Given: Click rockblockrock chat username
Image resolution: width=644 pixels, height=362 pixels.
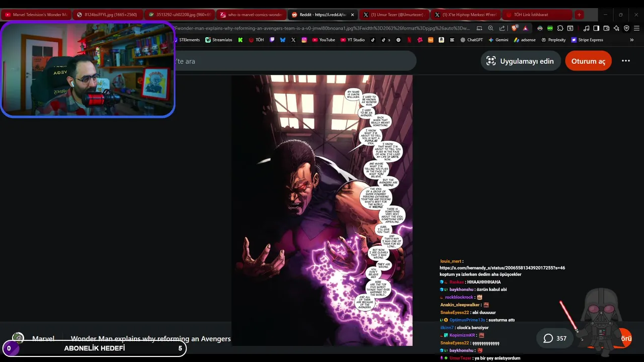Looking at the screenshot, I should pos(459,297).
